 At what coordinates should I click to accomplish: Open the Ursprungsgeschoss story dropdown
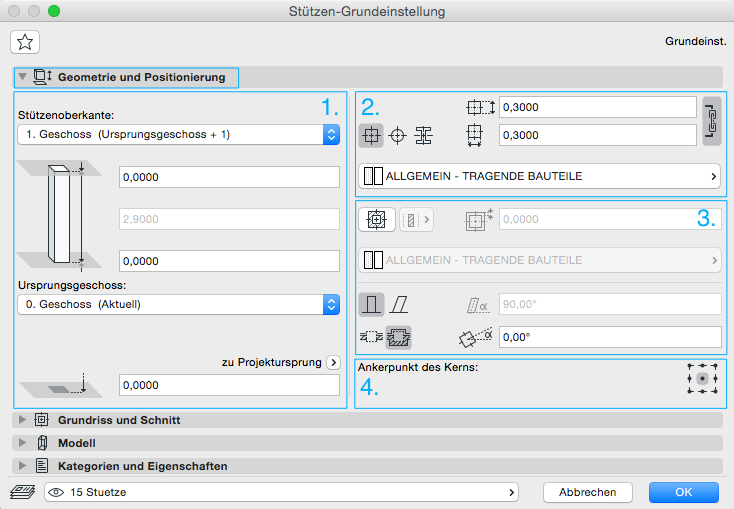coord(179,304)
